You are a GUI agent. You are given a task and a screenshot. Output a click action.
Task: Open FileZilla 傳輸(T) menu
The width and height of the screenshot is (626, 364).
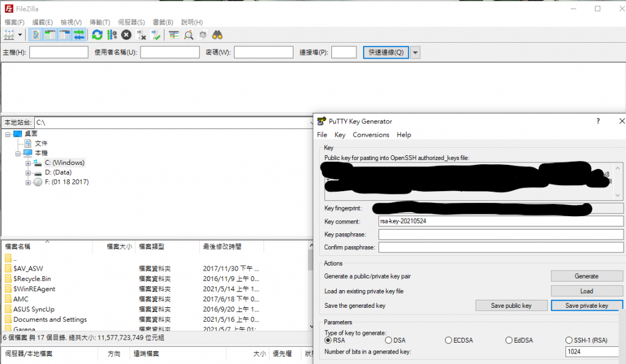[x=100, y=23]
